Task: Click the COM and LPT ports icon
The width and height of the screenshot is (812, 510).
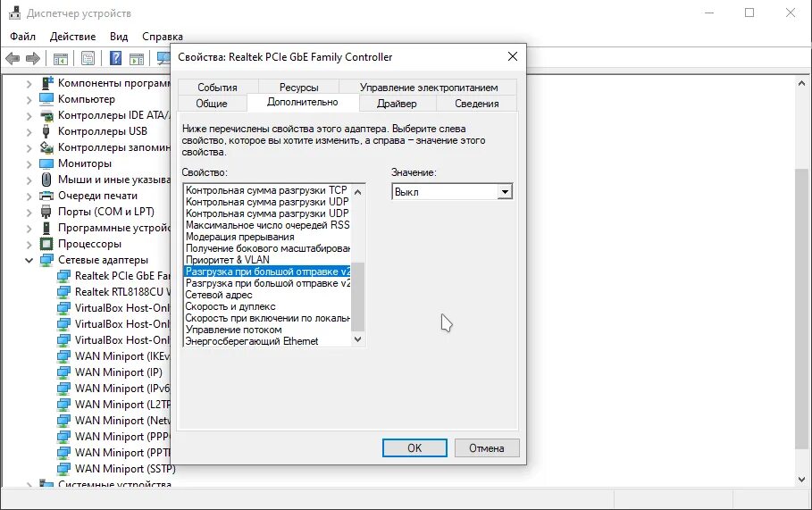Action: tap(46, 212)
